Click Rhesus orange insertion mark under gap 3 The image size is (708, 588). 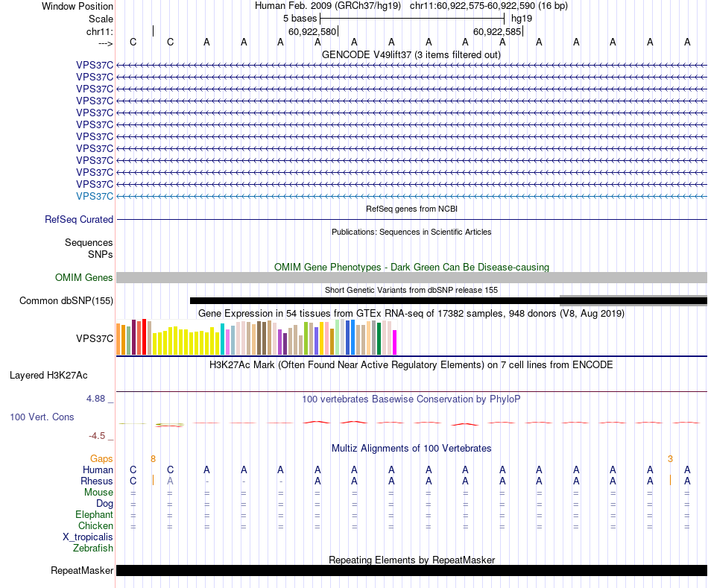tap(670, 480)
